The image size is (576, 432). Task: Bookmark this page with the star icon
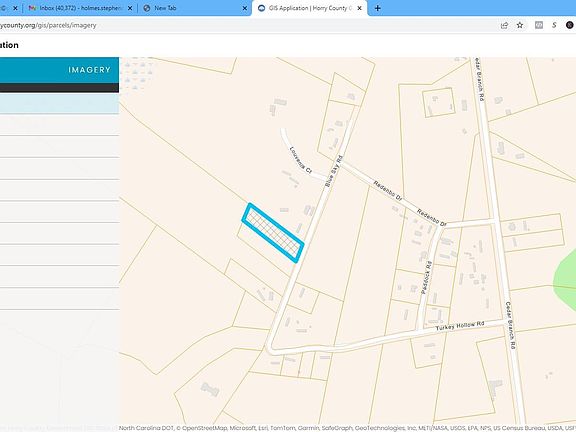[x=520, y=25]
